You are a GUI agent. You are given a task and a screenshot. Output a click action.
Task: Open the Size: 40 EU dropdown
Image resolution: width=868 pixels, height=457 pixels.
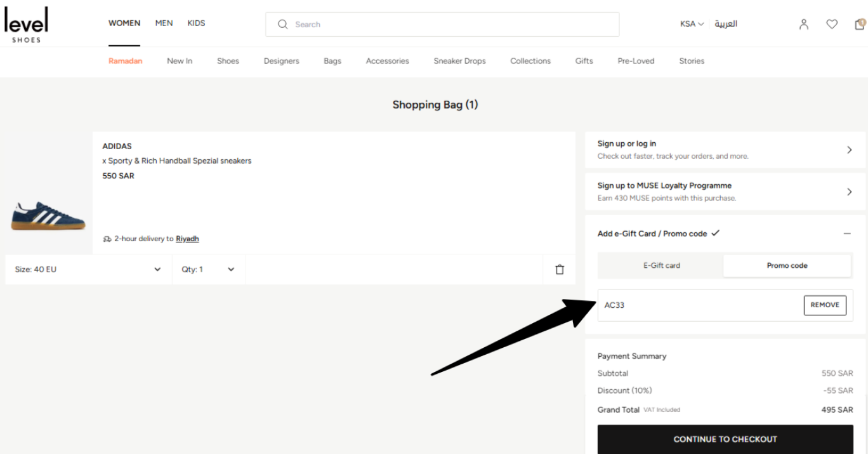[x=88, y=270]
